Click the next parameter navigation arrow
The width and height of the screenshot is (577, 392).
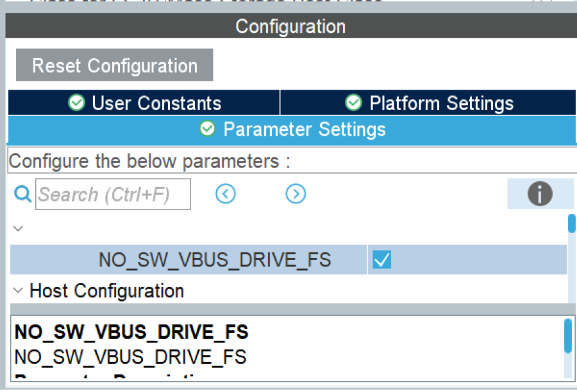point(296,193)
